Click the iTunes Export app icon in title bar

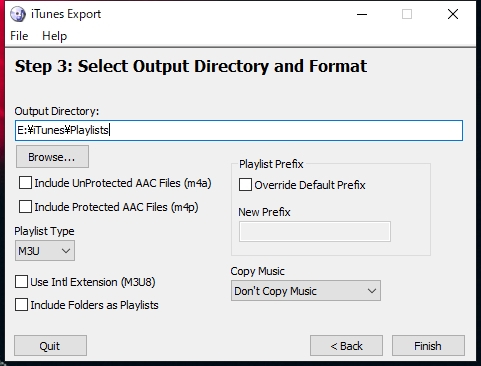coord(18,14)
